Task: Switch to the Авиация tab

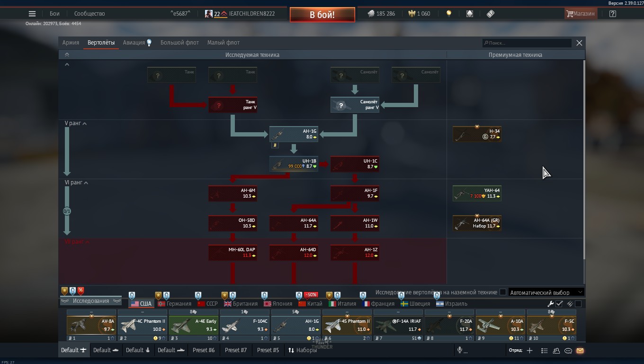Action: click(x=137, y=43)
